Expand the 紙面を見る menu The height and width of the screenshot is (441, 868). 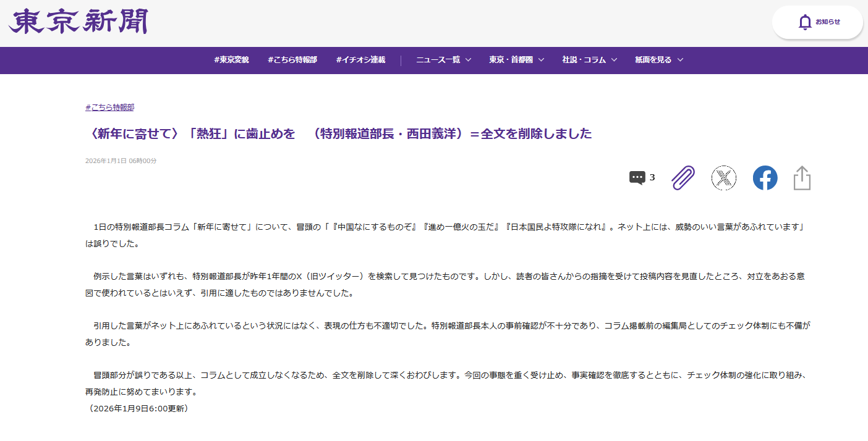tap(658, 60)
